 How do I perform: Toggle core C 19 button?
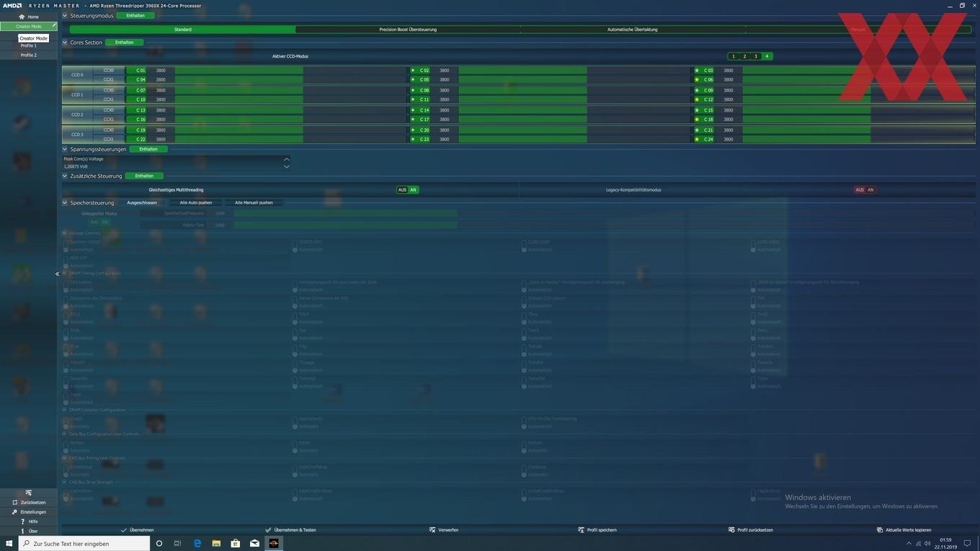click(136, 130)
